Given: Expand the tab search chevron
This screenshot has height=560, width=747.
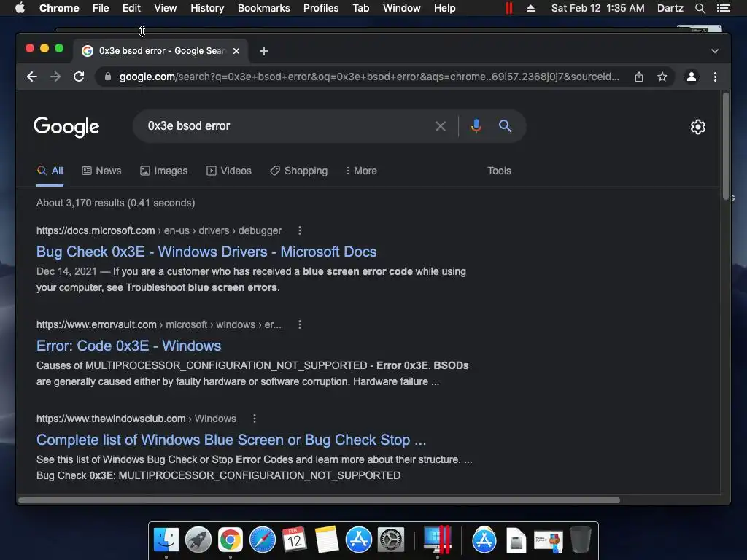Looking at the screenshot, I should [x=715, y=51].
